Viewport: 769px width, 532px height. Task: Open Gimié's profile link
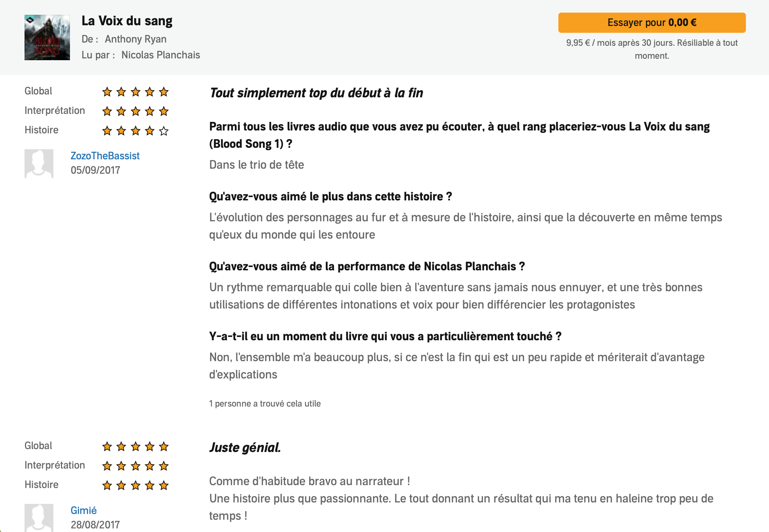coord(84,510)
